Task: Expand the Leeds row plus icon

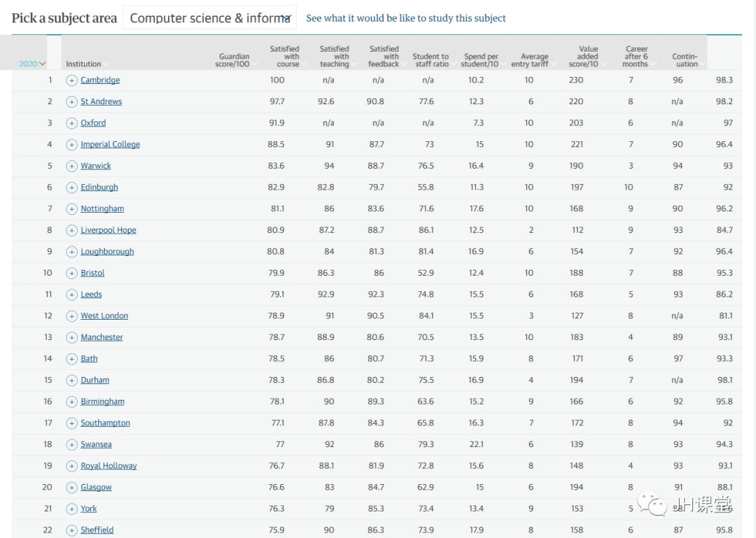Action: (71, 295)
